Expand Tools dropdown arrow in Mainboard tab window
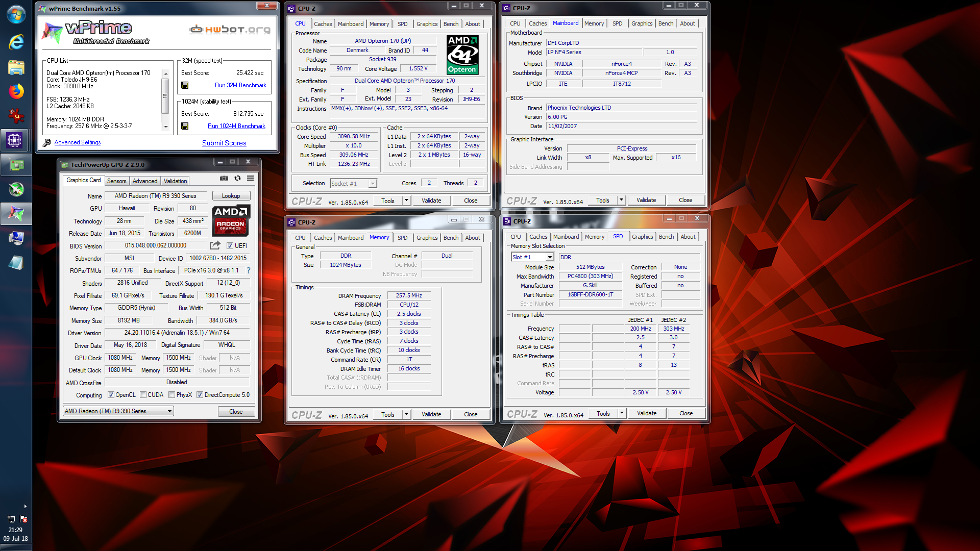980x551 pixels. click(621, 200)
